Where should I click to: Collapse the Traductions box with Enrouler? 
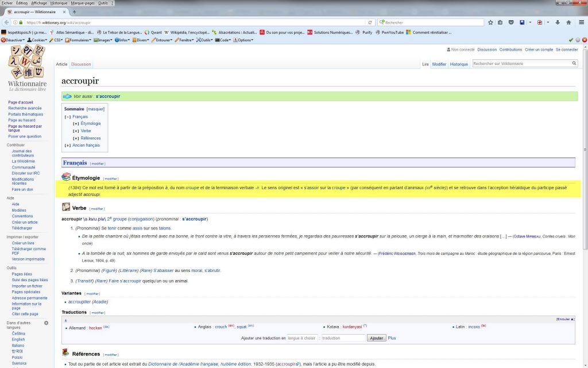[x=565, y=319]
